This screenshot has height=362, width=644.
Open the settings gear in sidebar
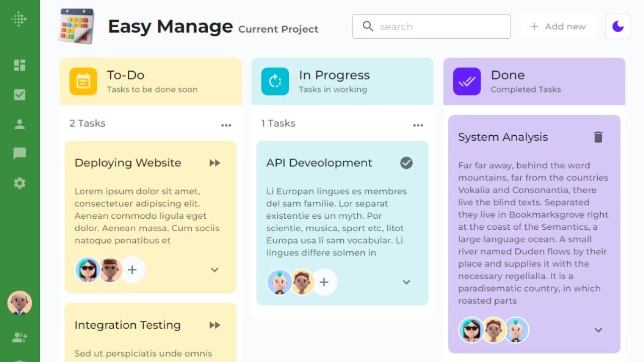20,183
